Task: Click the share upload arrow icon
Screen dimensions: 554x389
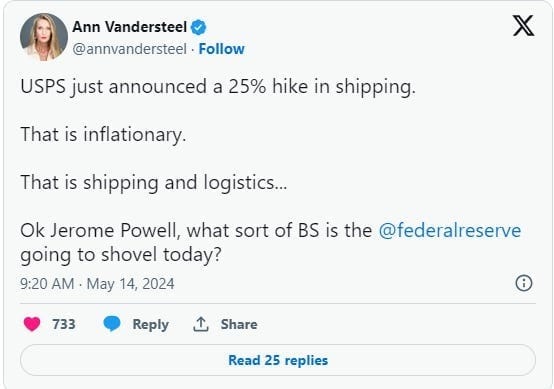Action: click(201, 324)
